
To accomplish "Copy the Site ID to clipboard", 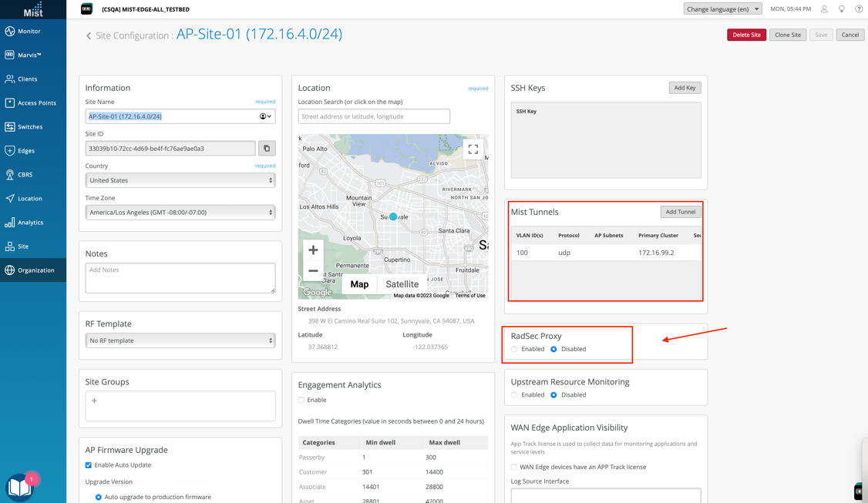I will tap(267, 149).
